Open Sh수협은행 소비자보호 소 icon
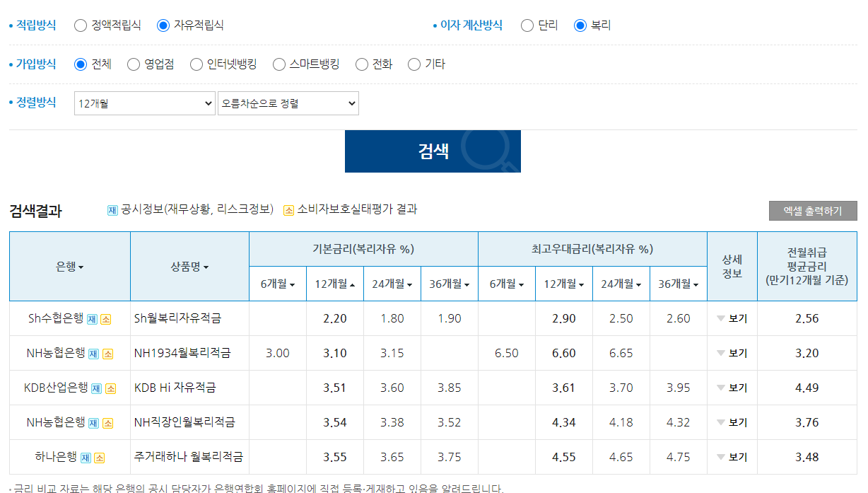The width and height of the screenshot is (868, 493). [x=105, y=319]
